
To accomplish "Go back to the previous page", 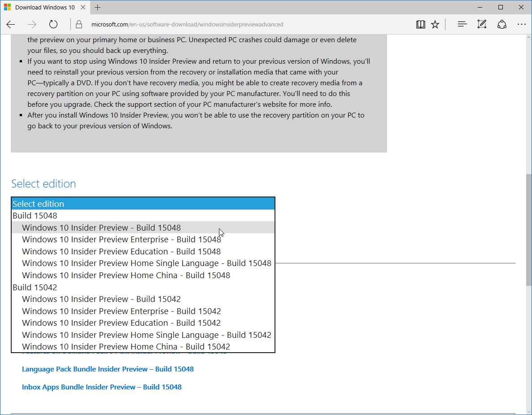I will coord(11,24).
